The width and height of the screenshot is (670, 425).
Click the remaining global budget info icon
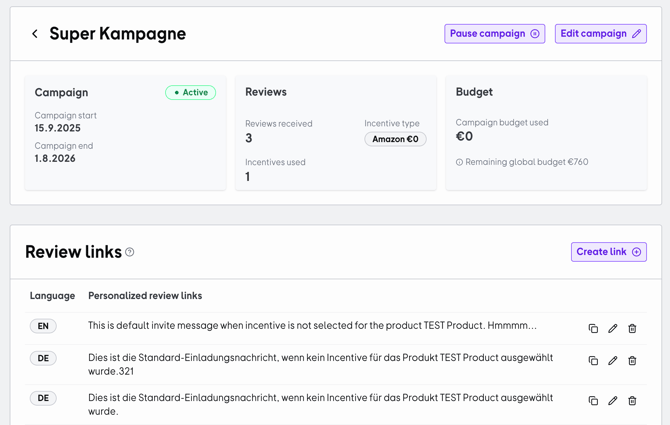[460, 162]
